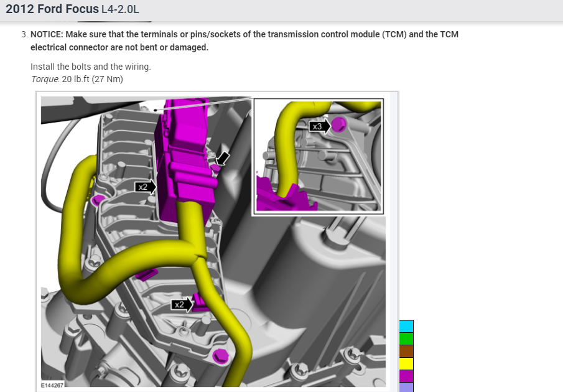Image resolution: width=563 pixels, height=392 pixels.
Task: Click the yellow color swatch
Action: pos(406,363)
